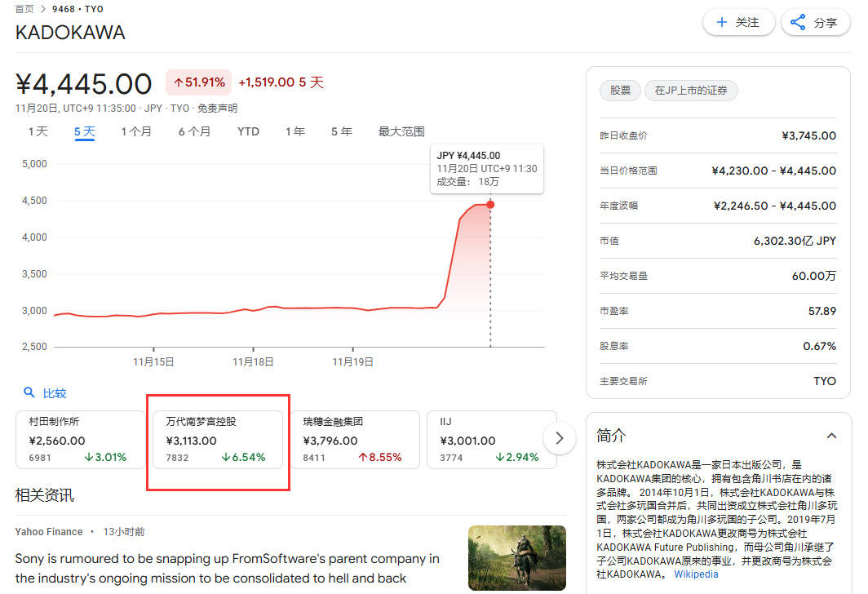868x594 pixels.
Task: Select the 1天 time range tab
Action: pyautogui.click(x=38, y=131)
